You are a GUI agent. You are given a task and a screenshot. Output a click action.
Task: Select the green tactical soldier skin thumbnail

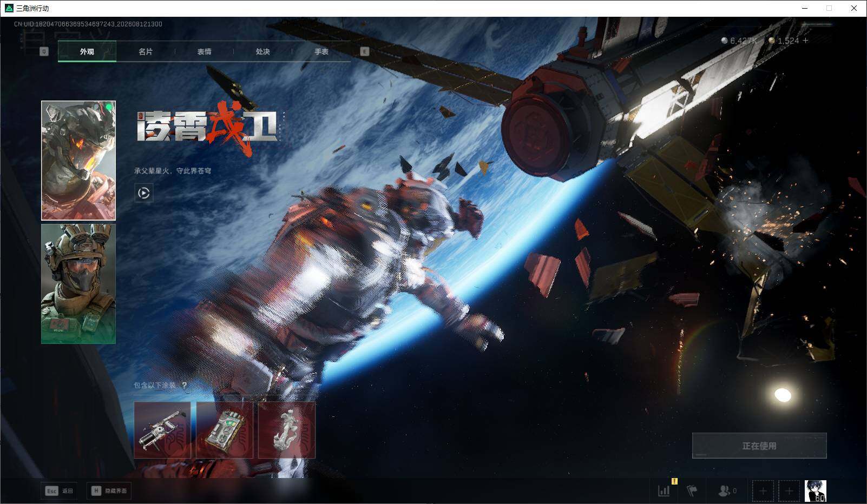point(78,284)
